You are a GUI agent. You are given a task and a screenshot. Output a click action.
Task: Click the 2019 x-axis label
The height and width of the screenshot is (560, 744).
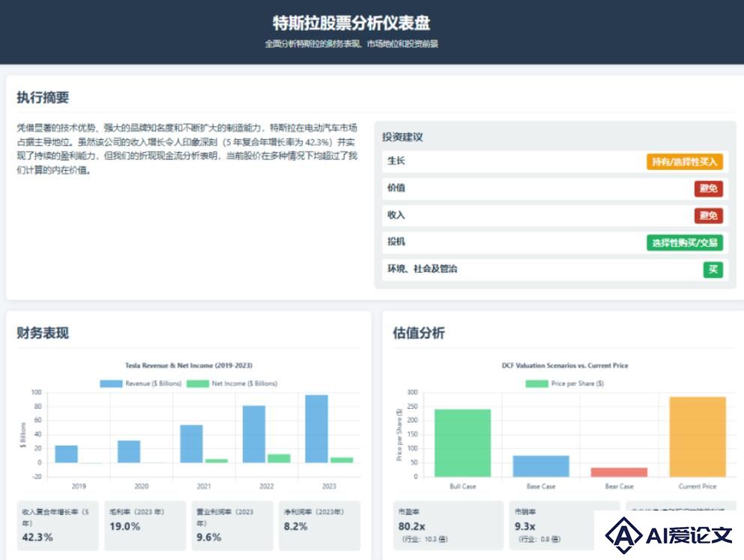pyautogui.click(x=79, y=487)
